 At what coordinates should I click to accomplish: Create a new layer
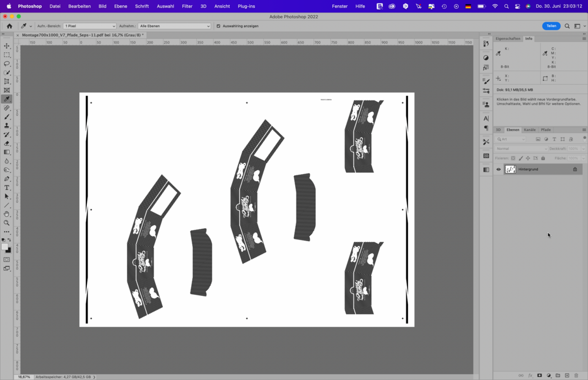coord(567,375)
